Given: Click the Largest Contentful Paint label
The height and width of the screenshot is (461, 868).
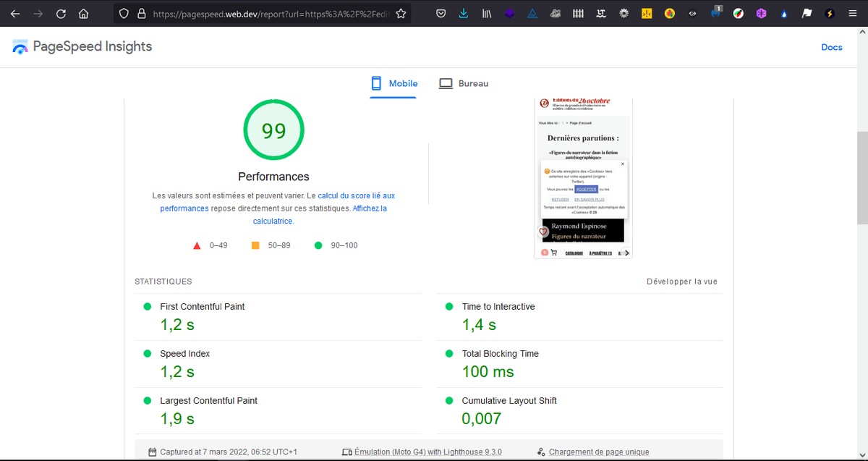Looking at the screenshot, I should point(209,401).
